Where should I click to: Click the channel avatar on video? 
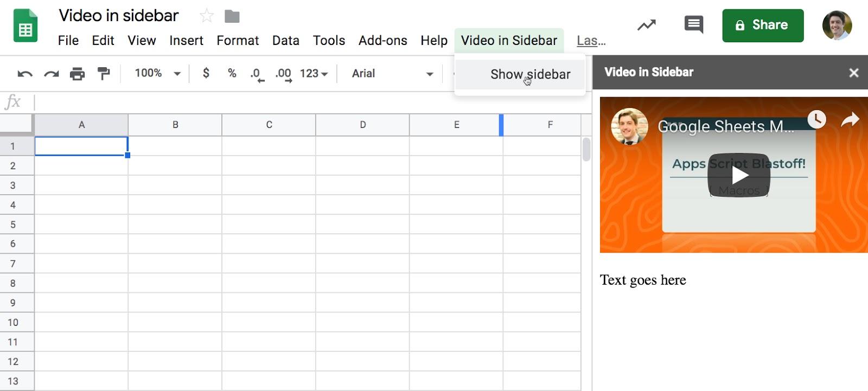pos(629,126)
